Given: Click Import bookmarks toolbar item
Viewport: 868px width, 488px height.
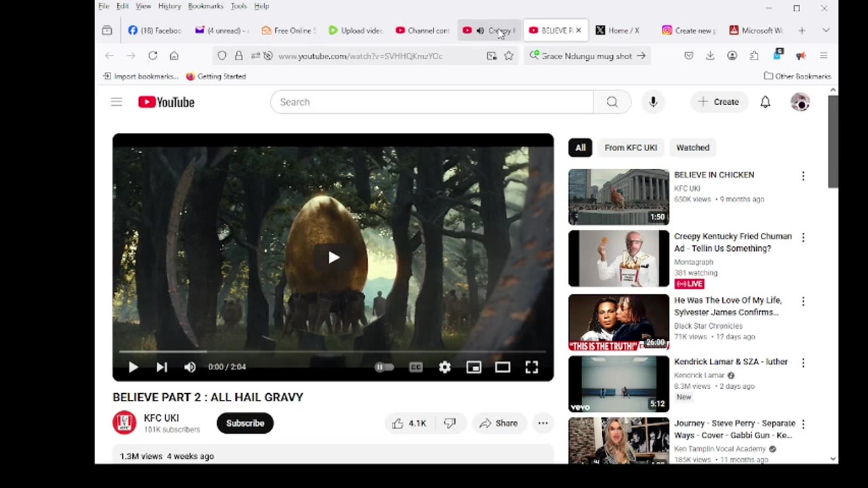Looking at the screenshot, I should point(140,77).
